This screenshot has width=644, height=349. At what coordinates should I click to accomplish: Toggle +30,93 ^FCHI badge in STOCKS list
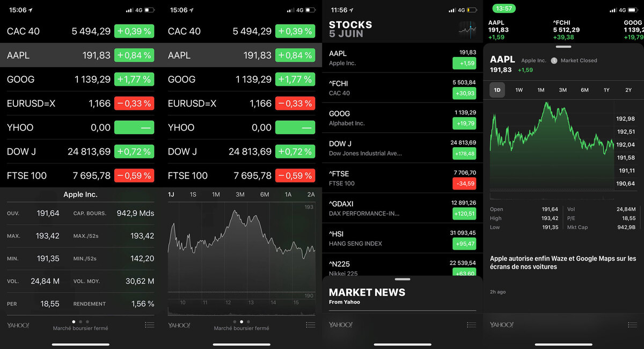[464, 93]
